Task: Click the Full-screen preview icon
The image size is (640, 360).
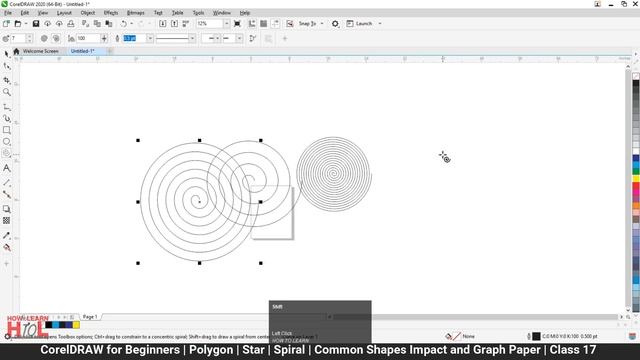Action: [x=237, y=24]
